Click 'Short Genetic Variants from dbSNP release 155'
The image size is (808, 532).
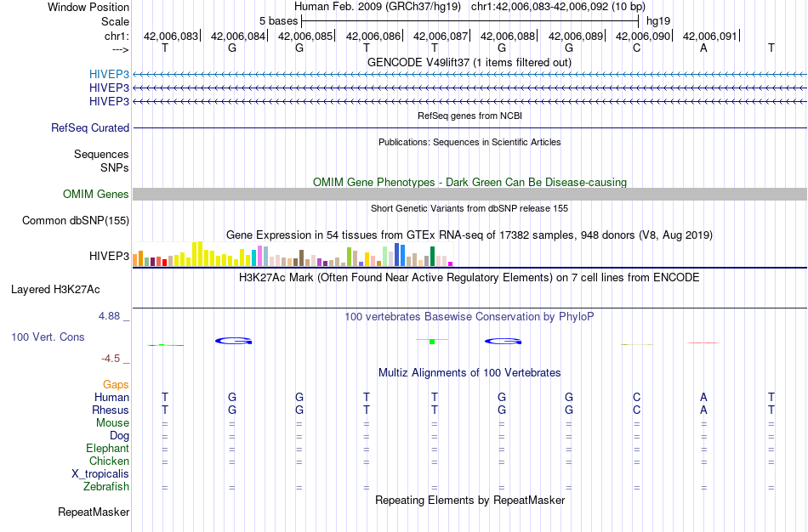[x=469, y=208]
